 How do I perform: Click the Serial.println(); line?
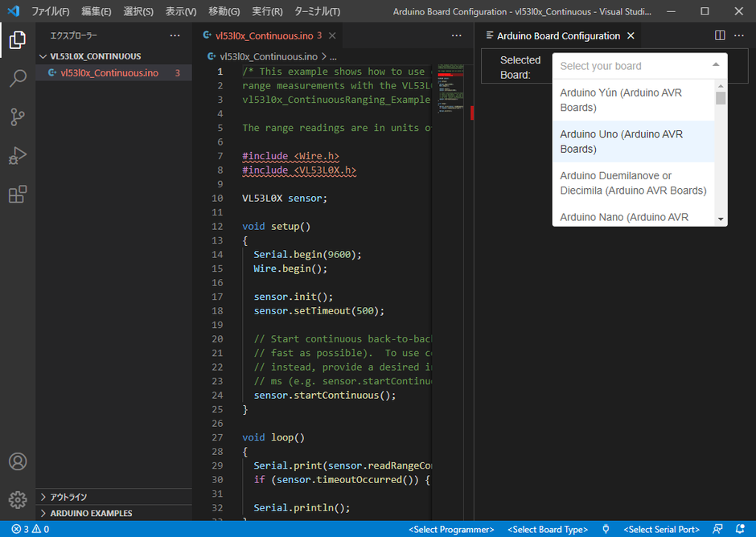coord(302,508)
